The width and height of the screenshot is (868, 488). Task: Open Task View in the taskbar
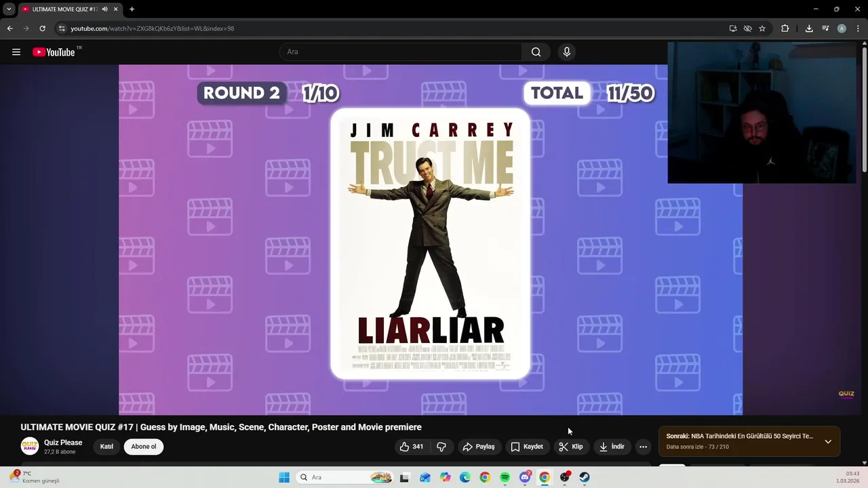pos(405,477)
